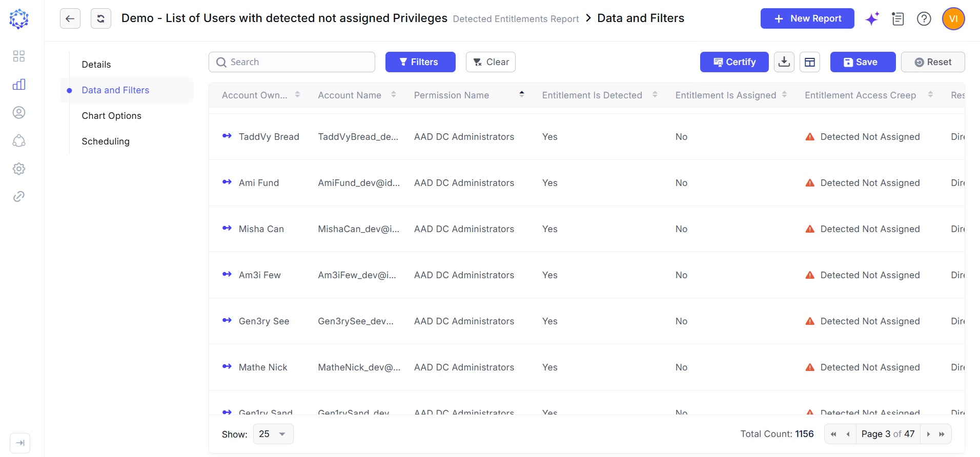980x457 pixels.
Task: Click Detected Not Assigned in Am3i Few row
Action: [x=870, y=275]
